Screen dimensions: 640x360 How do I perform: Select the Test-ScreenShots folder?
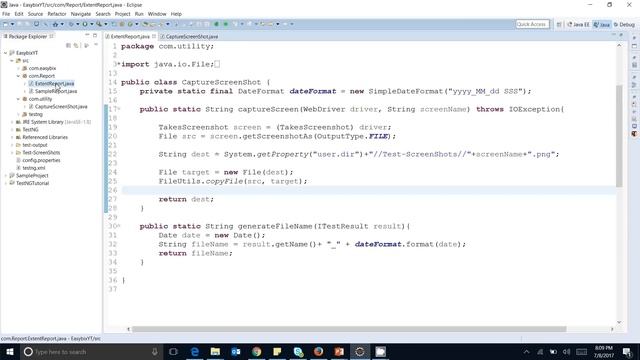(x=38, y=153)
